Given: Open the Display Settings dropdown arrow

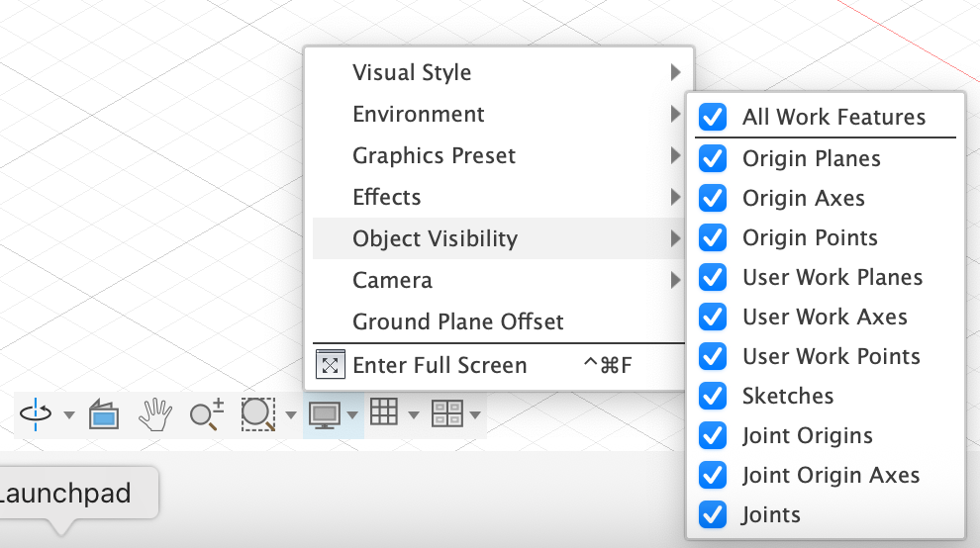Looking at the screenshot, I should 352,415.
